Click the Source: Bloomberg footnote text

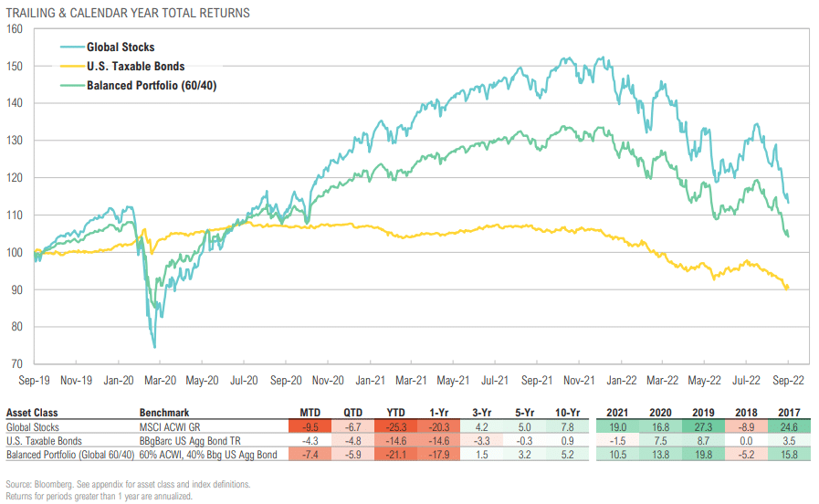tap(128, 484)
